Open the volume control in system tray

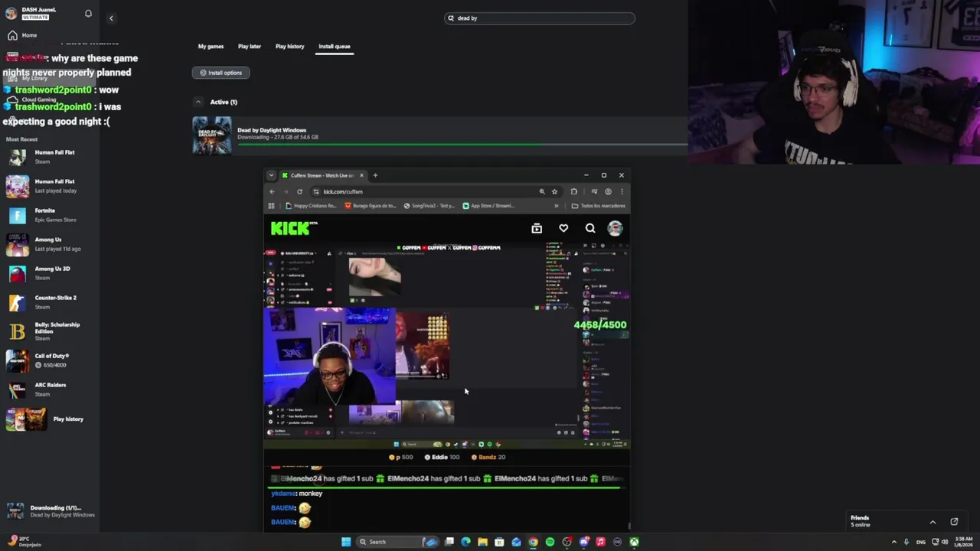[x=945, y=542]
